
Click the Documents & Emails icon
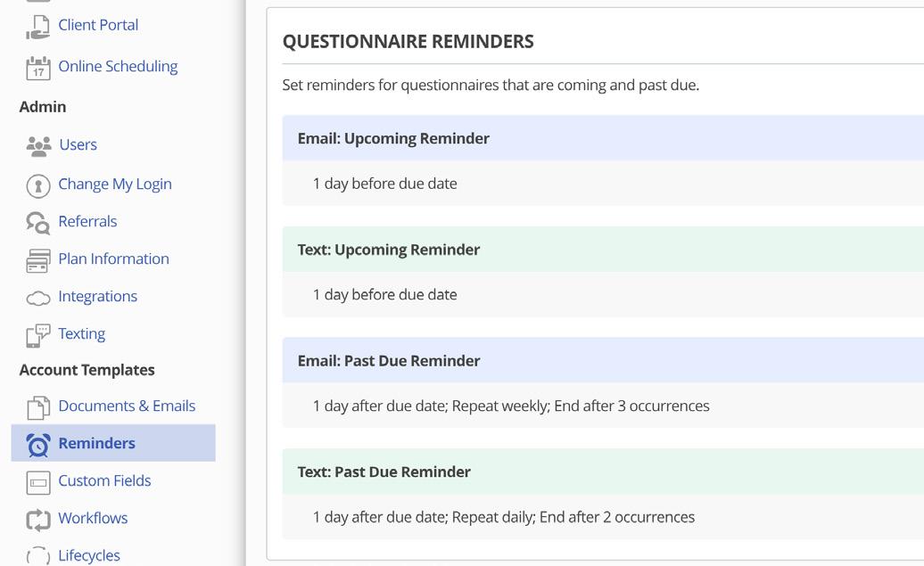click(x=37, y=407)
